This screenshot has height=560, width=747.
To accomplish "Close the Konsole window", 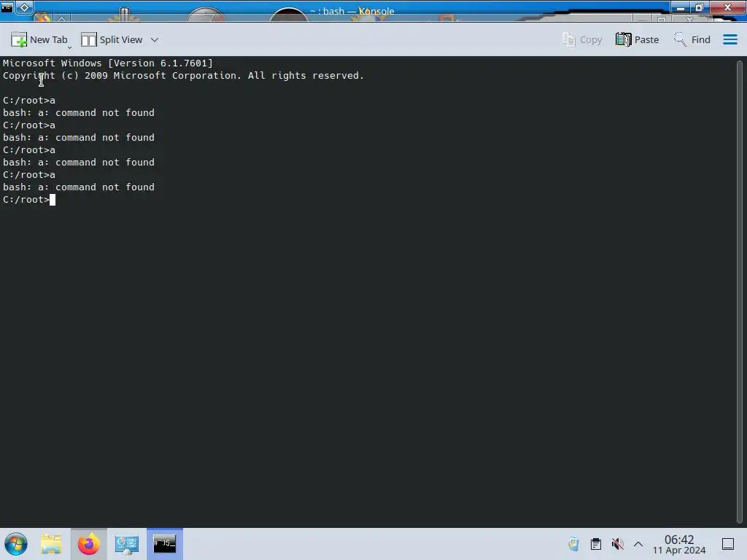I will (x=727, y=7).
